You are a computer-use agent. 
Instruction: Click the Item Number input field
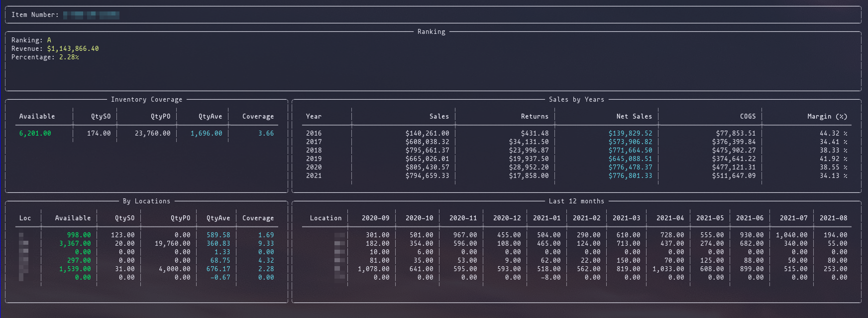click(91, 15)
